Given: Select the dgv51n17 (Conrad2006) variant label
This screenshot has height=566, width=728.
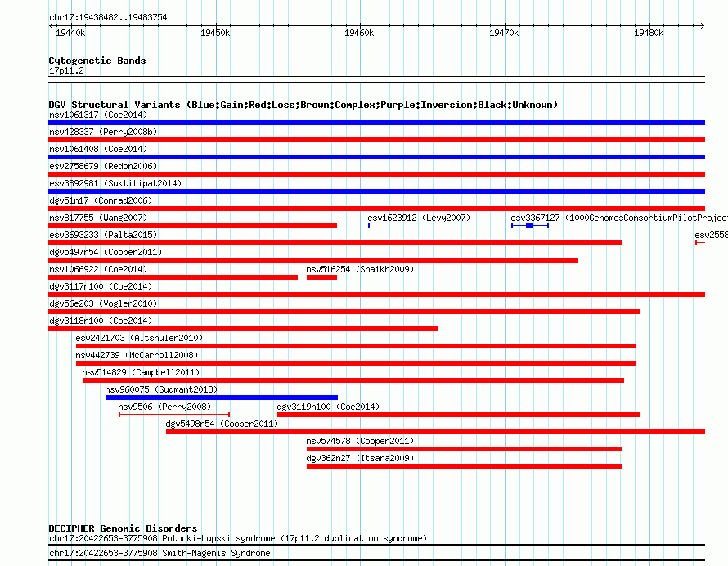Looking at the screenshot, I should click(x=101, y=200).
